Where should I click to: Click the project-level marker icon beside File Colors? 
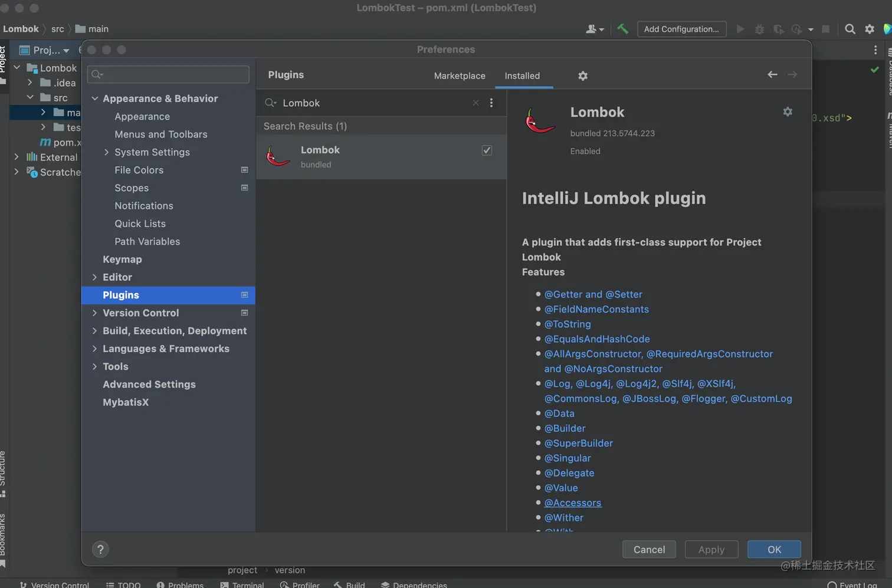[x=244, y=170]
